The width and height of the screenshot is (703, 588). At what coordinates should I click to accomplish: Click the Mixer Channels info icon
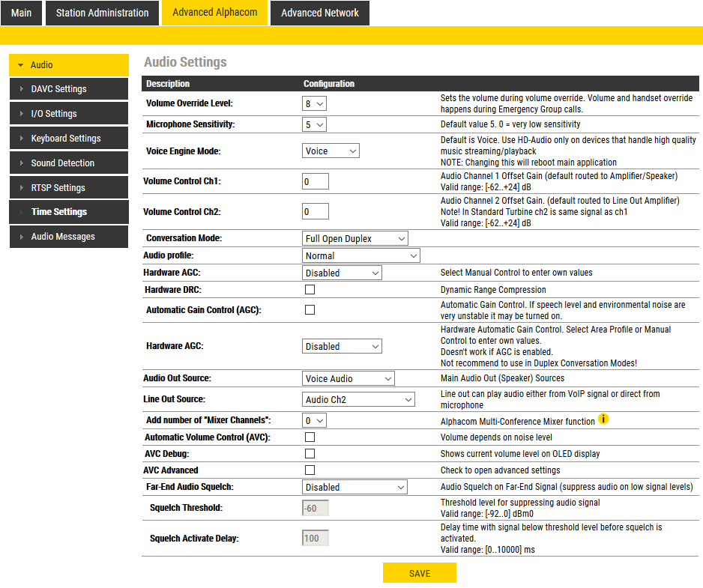point(603,419)
